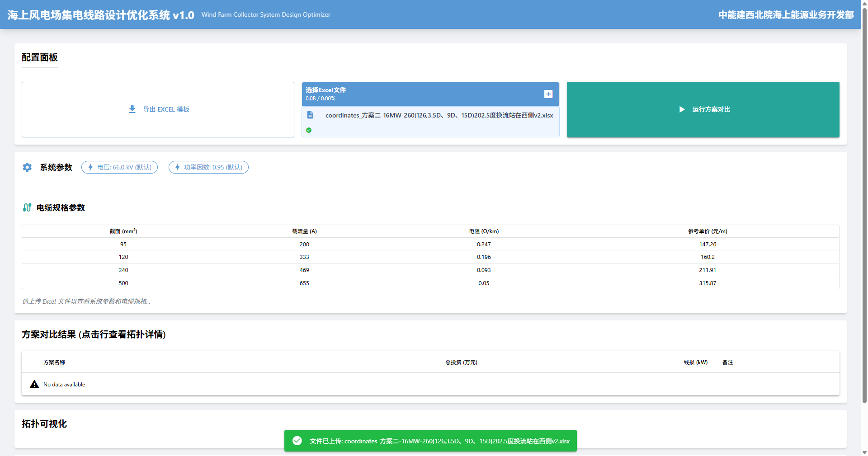Click the 载流量 (A) column header
This screenshot has height=456, width=868.
[304, 231]
